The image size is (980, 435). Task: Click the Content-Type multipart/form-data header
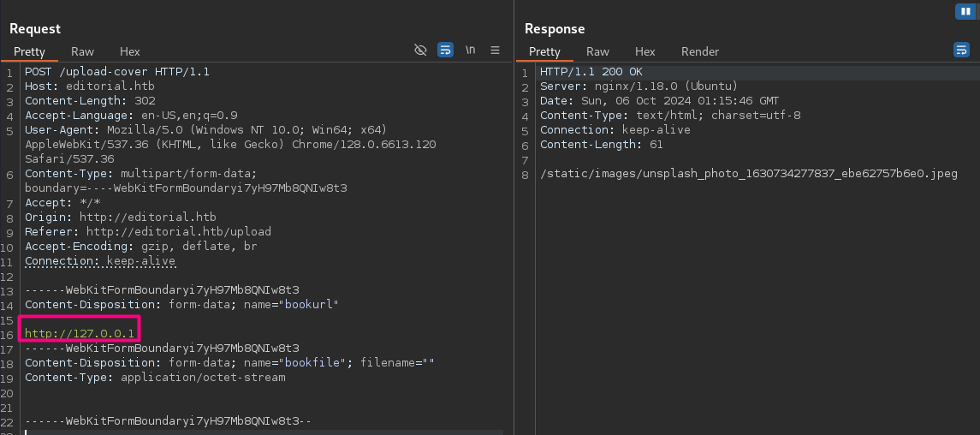140,174
